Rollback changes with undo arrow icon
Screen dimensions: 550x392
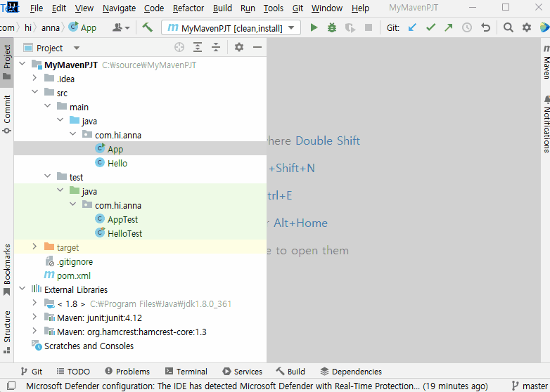click(485, 27)
